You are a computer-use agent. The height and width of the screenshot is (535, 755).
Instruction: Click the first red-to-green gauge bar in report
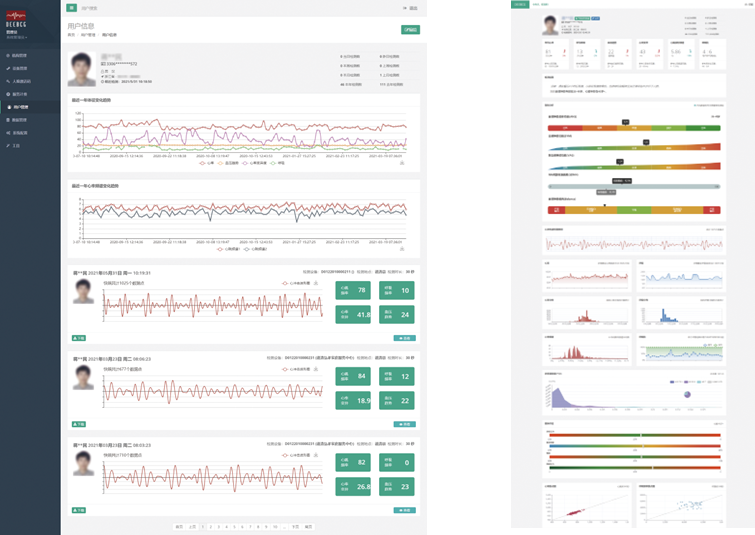tap(633, 128)
